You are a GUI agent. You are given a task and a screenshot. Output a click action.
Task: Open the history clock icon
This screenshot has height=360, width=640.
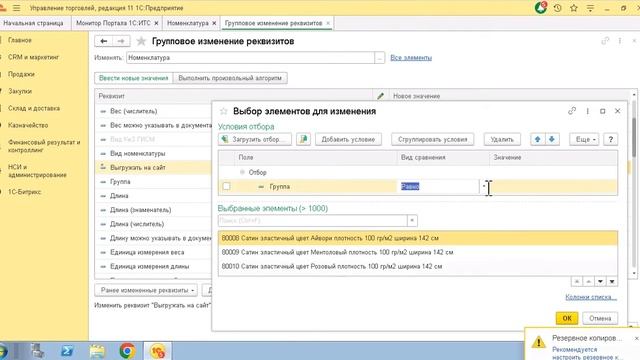558,8
